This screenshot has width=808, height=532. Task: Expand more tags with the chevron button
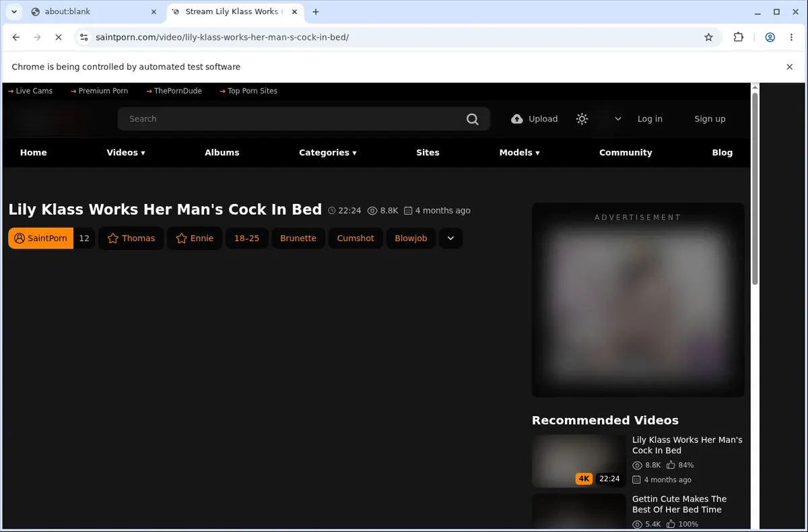tap(450, 238)
